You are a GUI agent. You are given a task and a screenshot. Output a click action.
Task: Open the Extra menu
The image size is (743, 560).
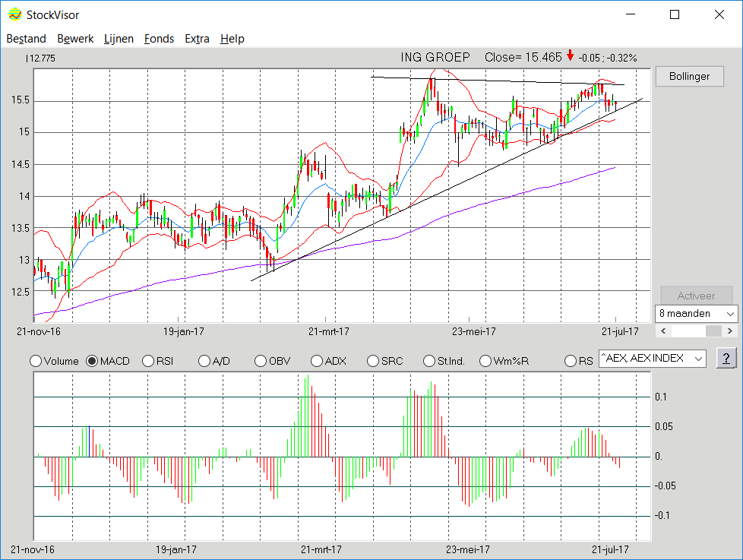(197, 39)
